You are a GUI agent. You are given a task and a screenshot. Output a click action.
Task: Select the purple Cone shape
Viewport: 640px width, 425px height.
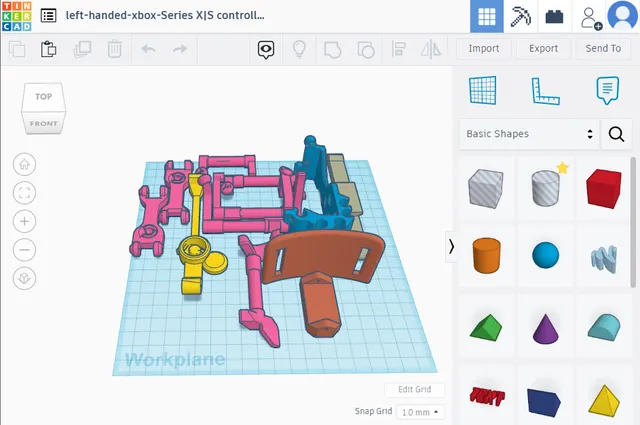(x=545, y=329)
